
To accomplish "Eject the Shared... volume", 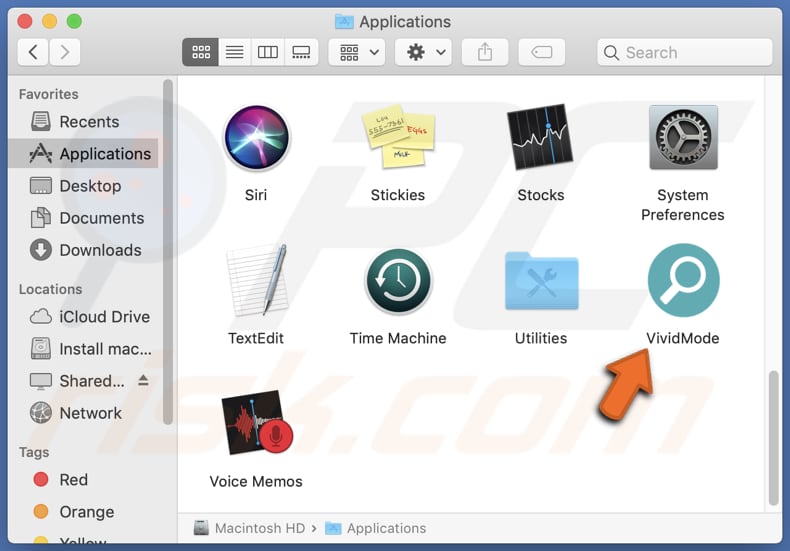I will tap(143, 380).
